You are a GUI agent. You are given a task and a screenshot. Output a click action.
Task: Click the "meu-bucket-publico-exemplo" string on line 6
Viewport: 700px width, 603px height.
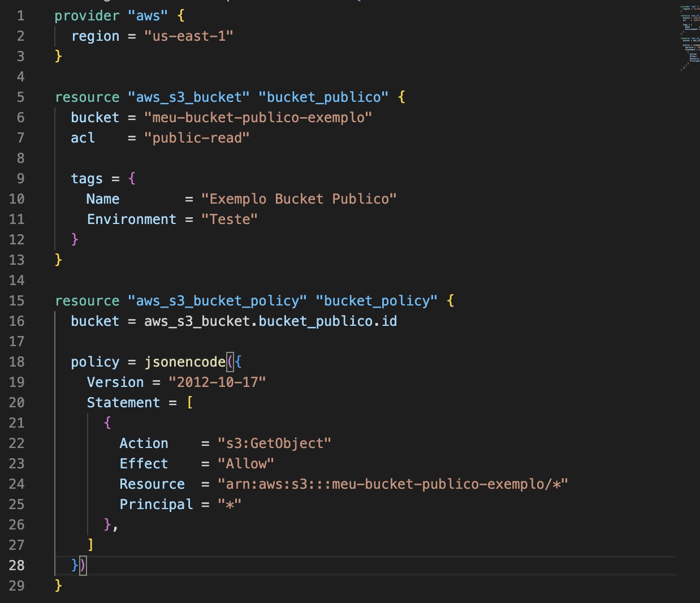[258, 118]
